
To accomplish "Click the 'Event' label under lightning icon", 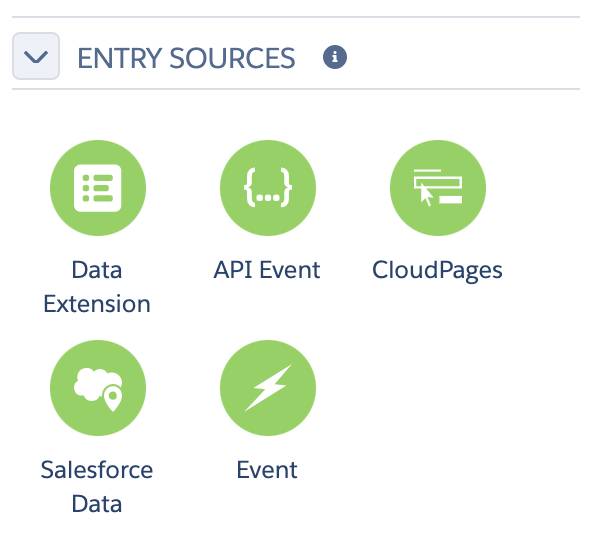I will coord(267,470).
